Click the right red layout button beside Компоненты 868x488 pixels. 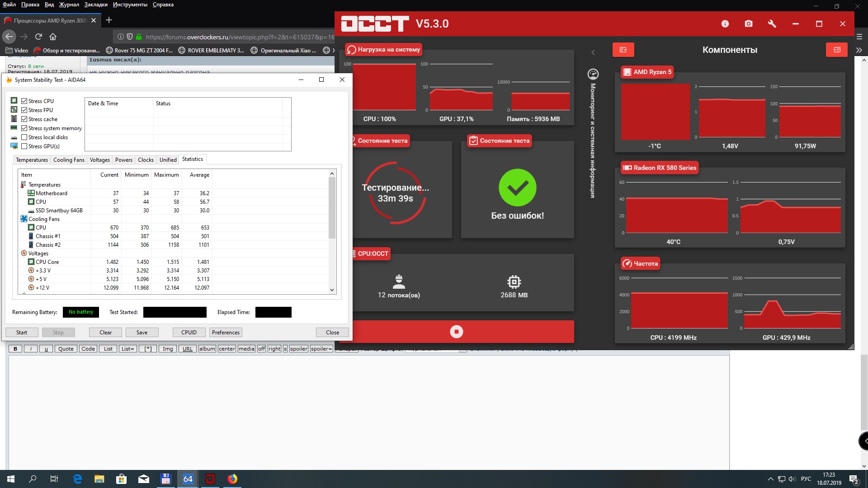click(836, 50)
